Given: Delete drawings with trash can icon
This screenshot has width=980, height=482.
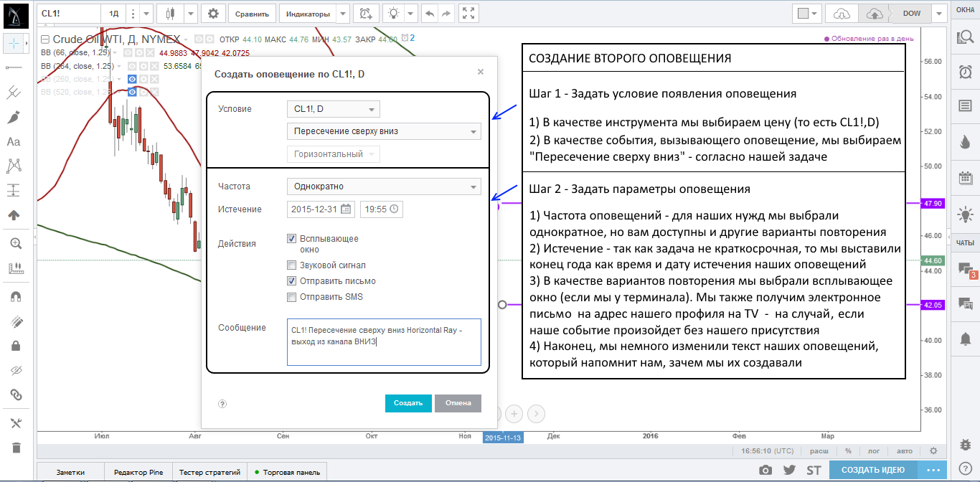Looking at the screenshot, I should coord(15,448).
